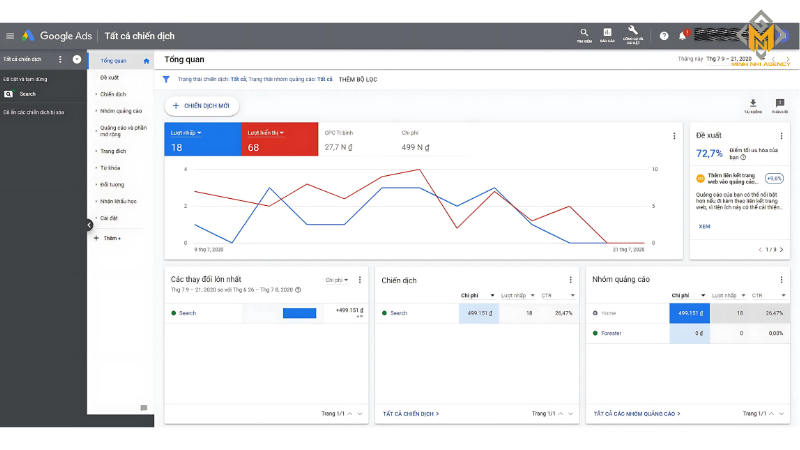Open Trang đích in navigation
The image size is (800, 450).
point(113,152)
